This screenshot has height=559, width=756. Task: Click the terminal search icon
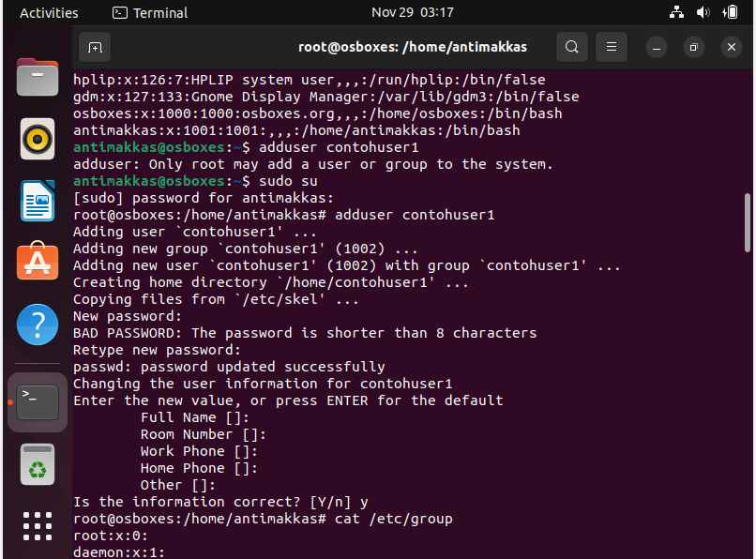(572, 47)
